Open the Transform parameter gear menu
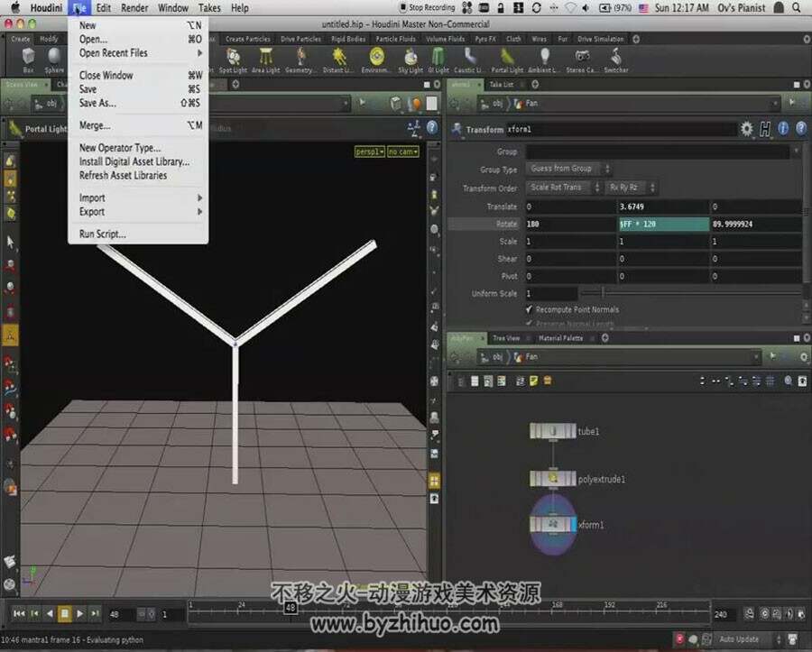The height and width of the screenshot is (652, 812). (x=746, y=128)
